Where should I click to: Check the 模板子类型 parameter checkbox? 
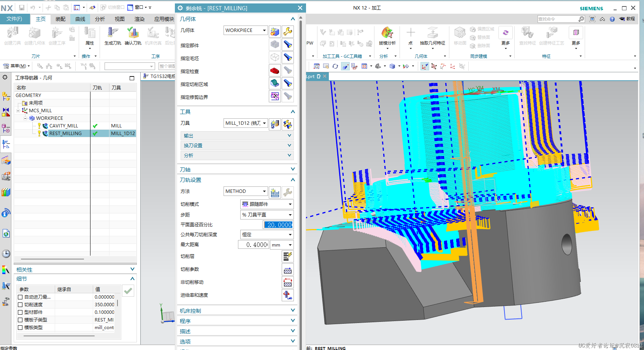coord(20,320)
